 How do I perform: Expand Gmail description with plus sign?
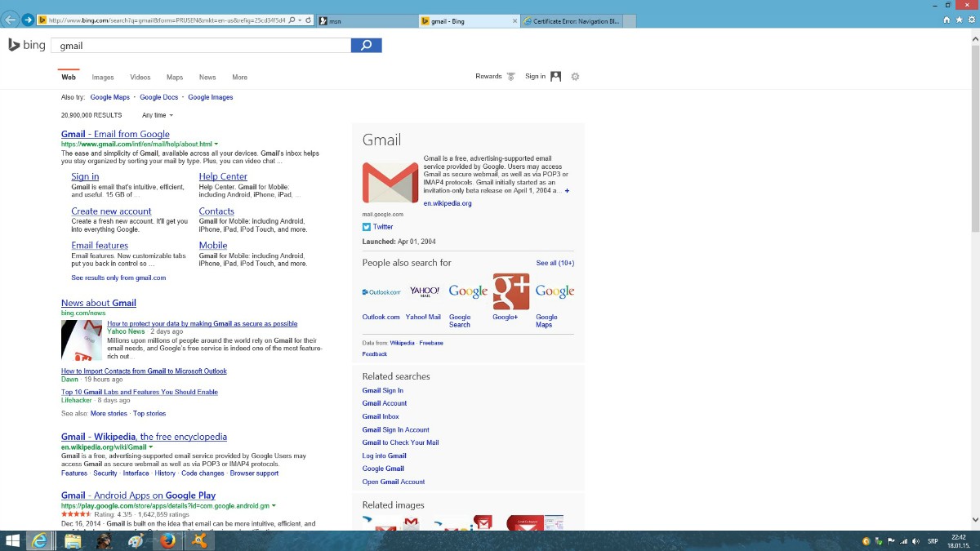(x=567, y=191)
